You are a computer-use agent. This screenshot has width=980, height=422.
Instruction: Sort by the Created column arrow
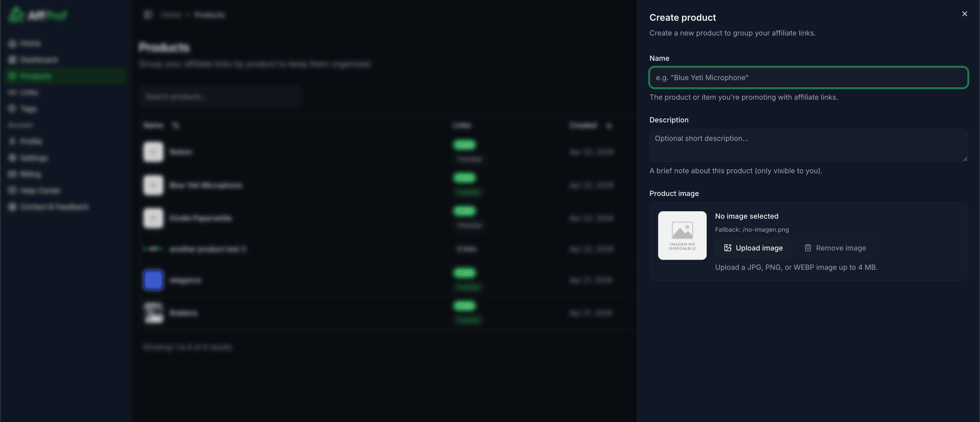[x=609, y=126]
